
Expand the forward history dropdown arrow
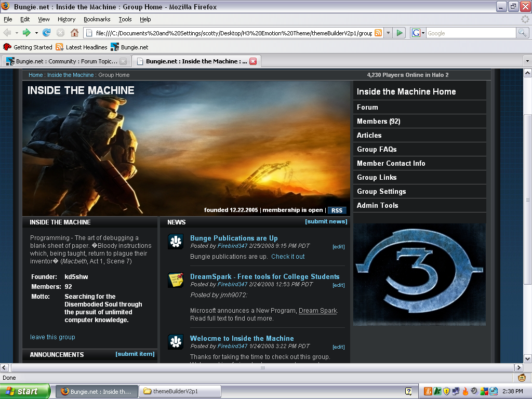(x=36, y=33)
